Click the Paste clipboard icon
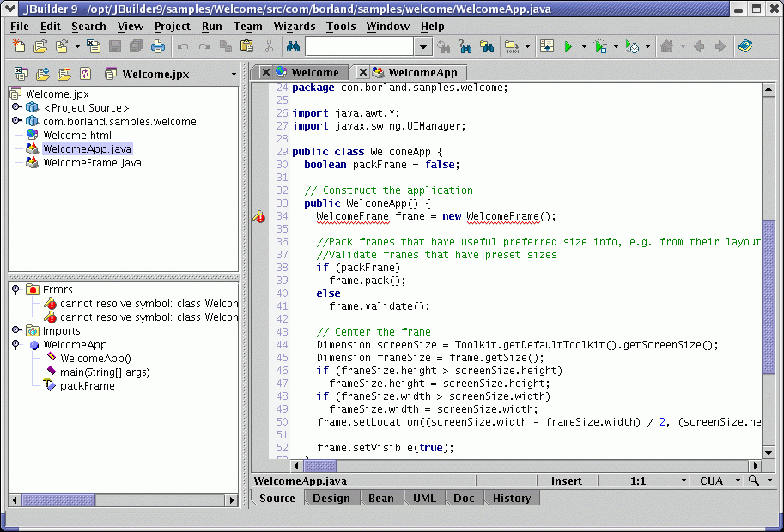The image size is (784, 532). pos(247,47)
